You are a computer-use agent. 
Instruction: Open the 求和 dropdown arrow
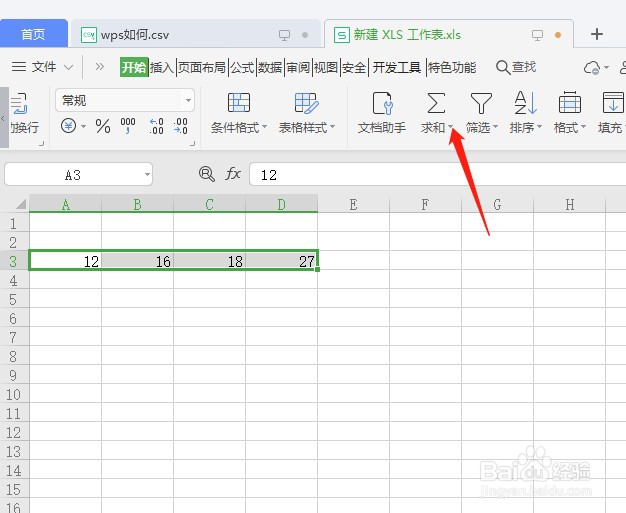[450, 127]
